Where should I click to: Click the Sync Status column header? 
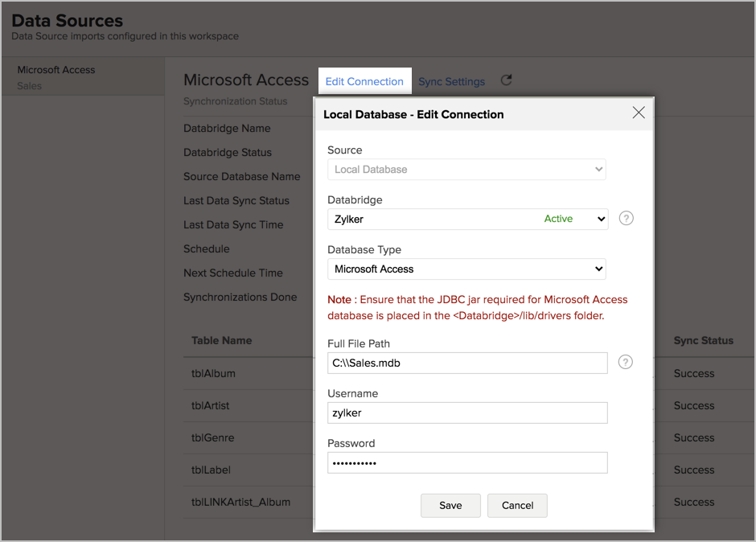tap(704, 340)
